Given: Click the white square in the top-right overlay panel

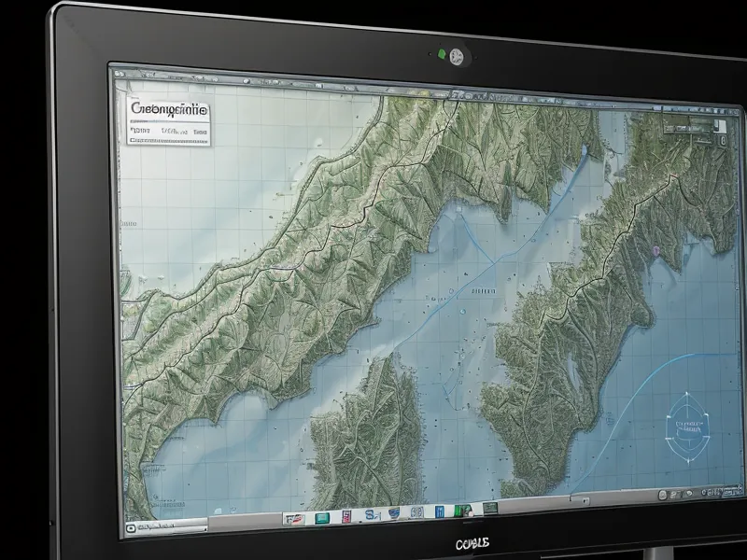Looking at the screenshot, I should [x=720, y=127].
